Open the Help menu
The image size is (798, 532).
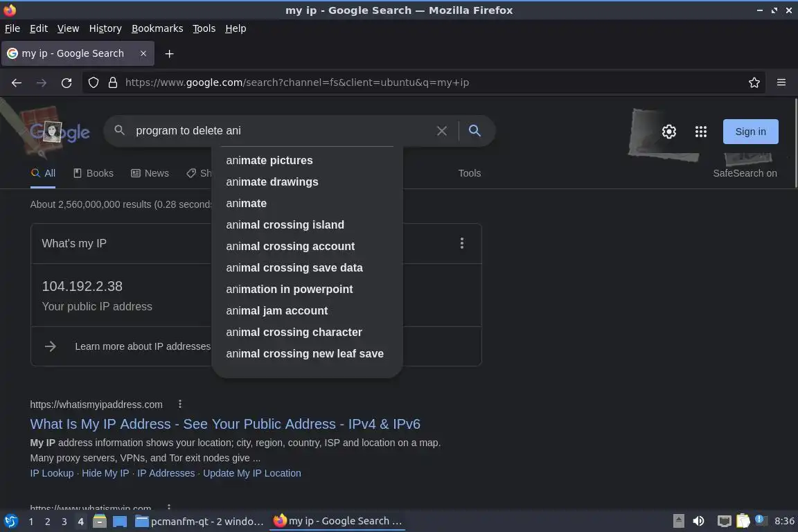pyautogui.click(x=236, y=28)
